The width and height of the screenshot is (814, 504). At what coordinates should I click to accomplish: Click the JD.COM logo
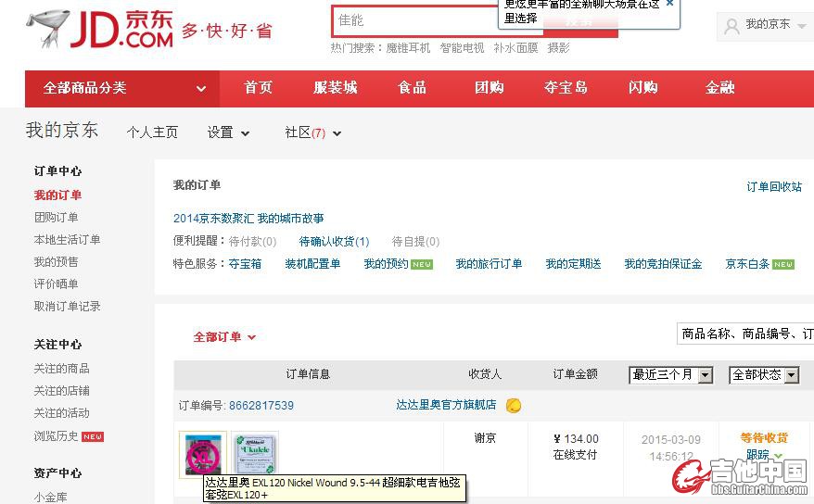100,29
